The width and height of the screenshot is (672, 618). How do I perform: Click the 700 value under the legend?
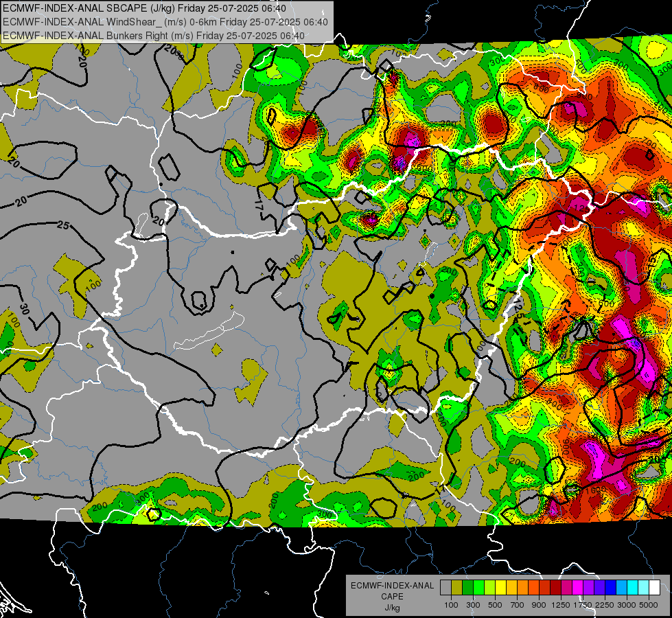click(518, 605)
